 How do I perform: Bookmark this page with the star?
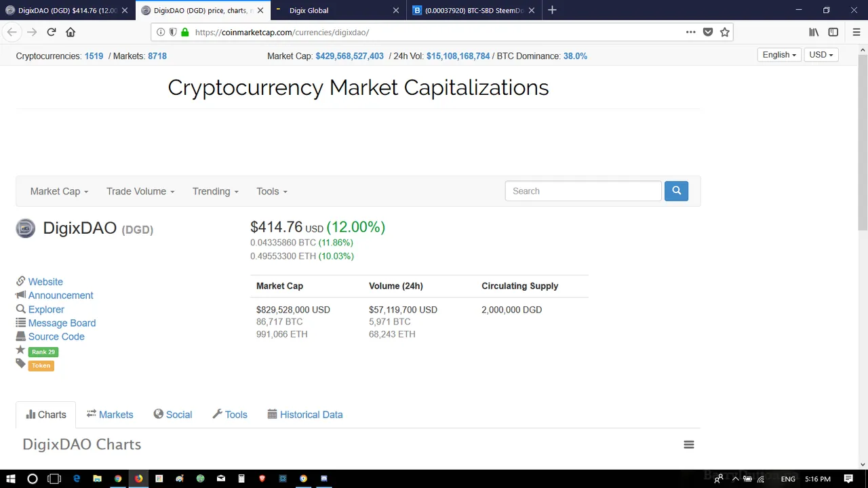[x=725, y=32]
